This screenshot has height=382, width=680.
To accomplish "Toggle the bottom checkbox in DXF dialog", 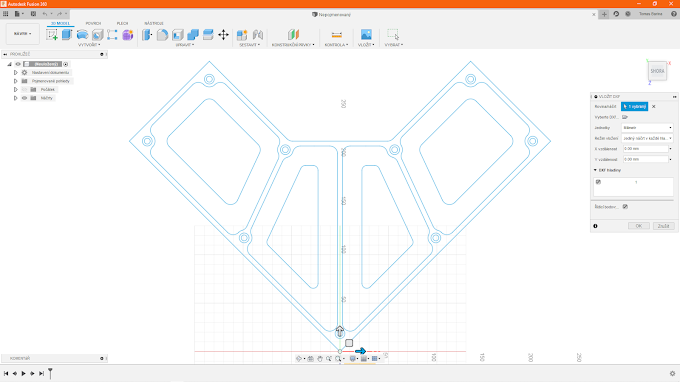I will click(x=625, y=207).
